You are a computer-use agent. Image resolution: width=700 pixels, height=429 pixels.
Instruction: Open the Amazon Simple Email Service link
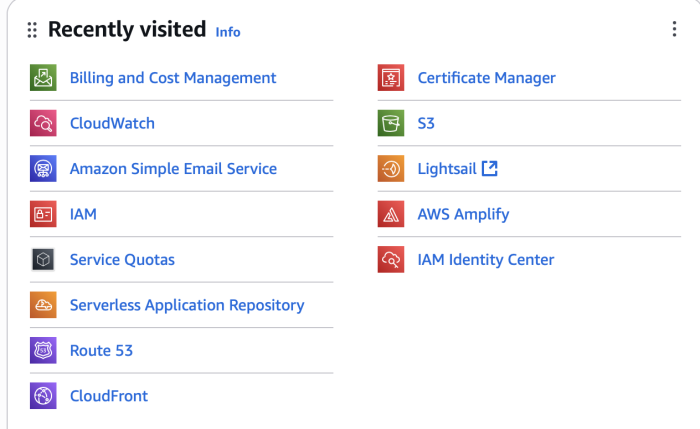tap(173, 169)
